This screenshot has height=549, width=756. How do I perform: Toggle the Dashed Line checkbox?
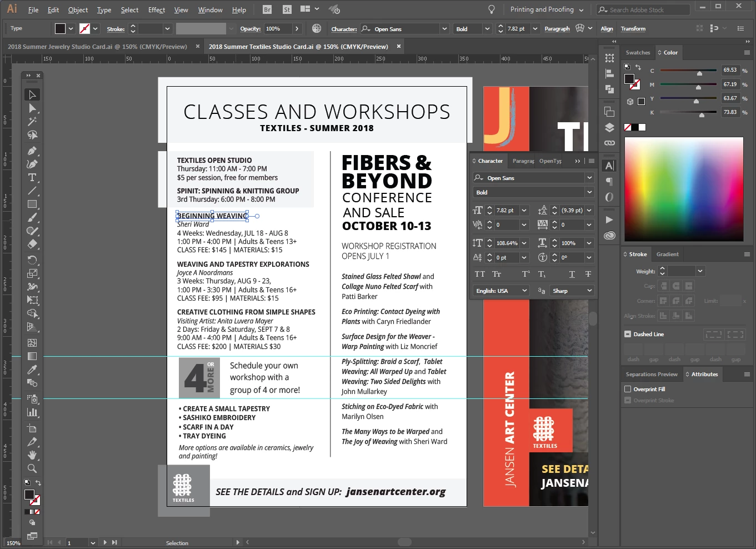click(628, 334)
